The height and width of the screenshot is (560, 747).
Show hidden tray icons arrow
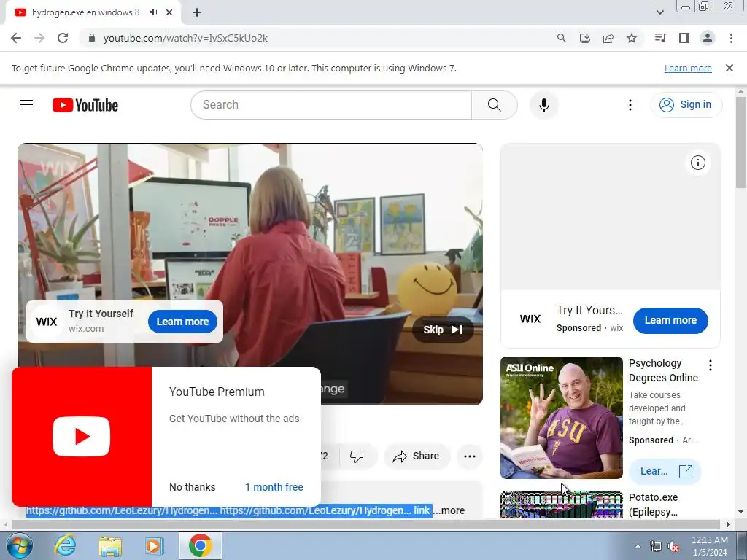coord(638,546)
